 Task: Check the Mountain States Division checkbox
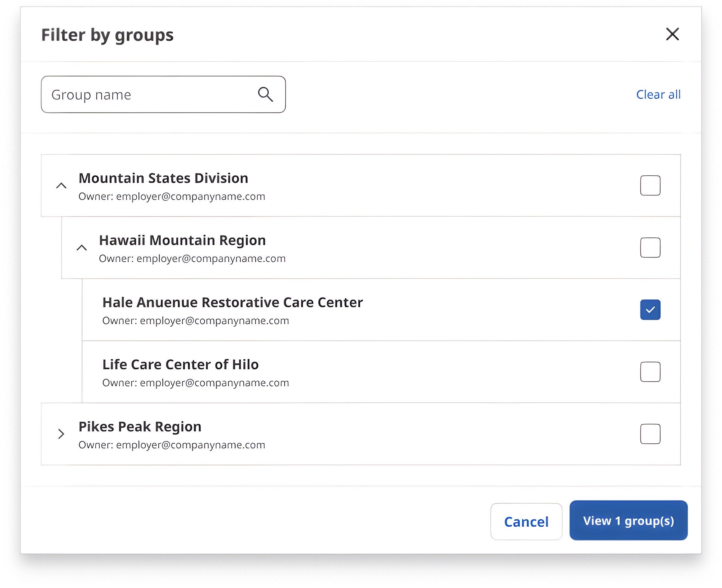(650, 186)
